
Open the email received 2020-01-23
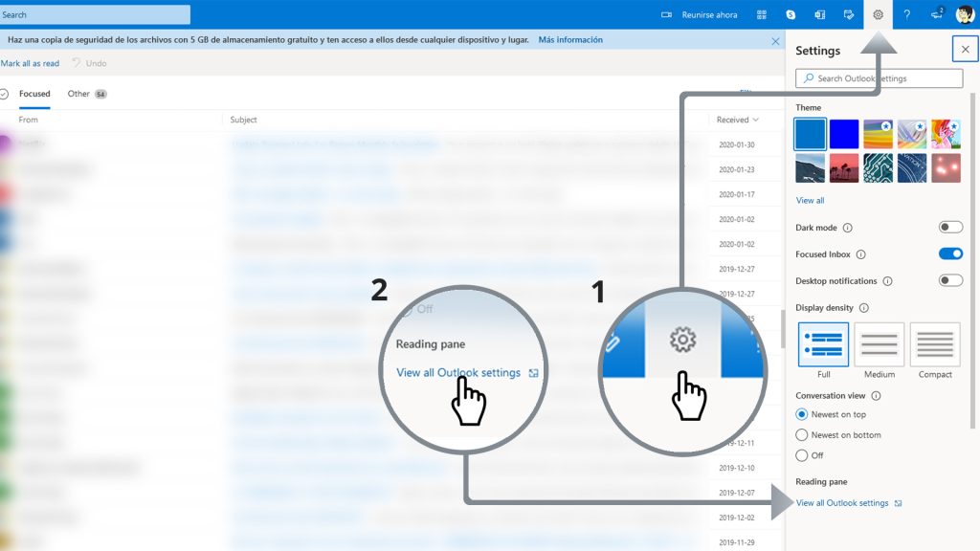tap(391, 169)
